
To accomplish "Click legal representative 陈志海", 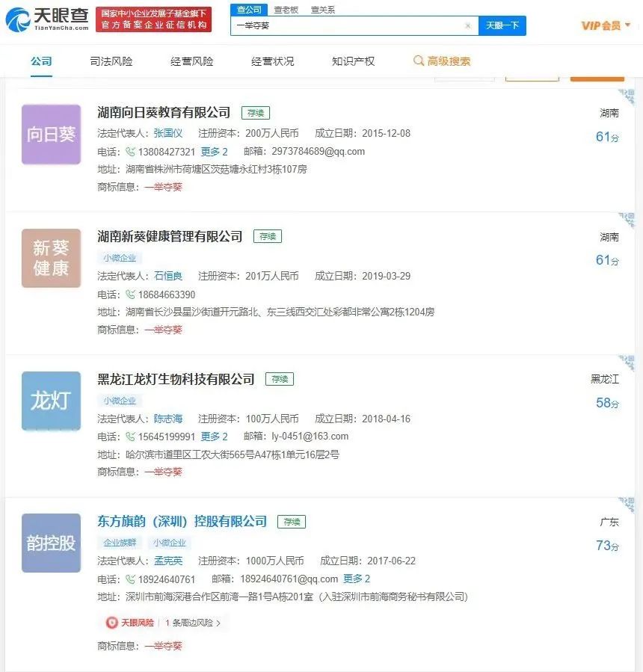I will pos(168,419).
